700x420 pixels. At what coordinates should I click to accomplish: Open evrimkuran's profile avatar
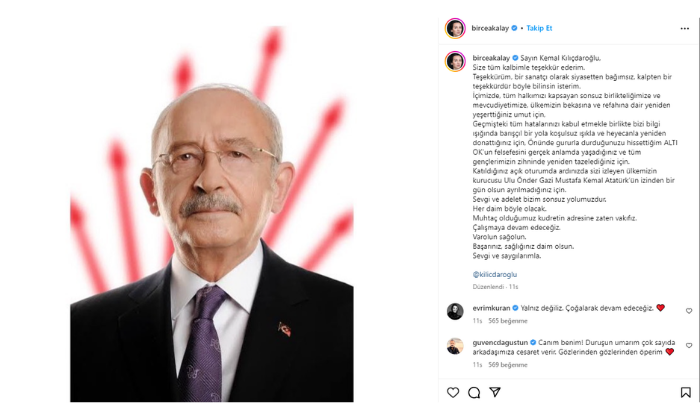[455, 311]
